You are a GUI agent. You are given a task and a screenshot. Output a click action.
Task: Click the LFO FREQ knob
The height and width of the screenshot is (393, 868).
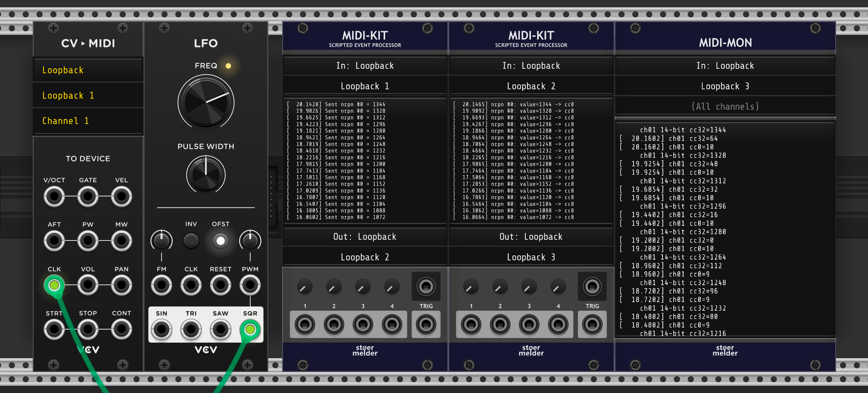(206, 103)
